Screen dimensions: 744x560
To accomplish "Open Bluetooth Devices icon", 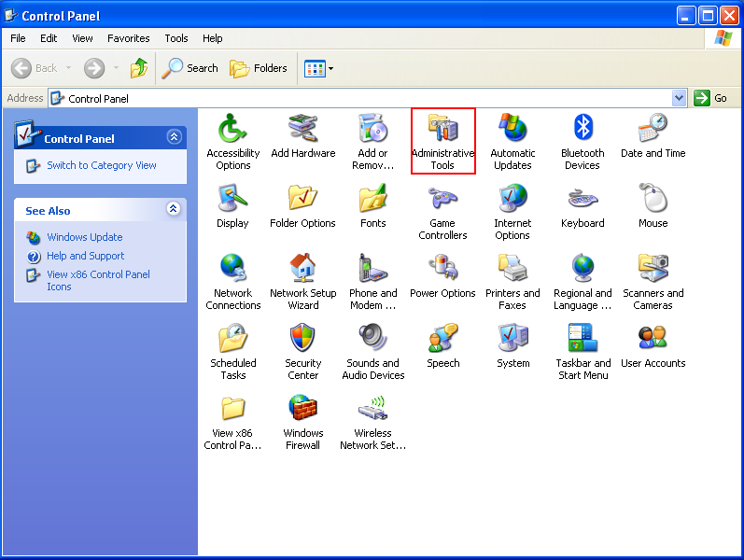I will (583, 142).
